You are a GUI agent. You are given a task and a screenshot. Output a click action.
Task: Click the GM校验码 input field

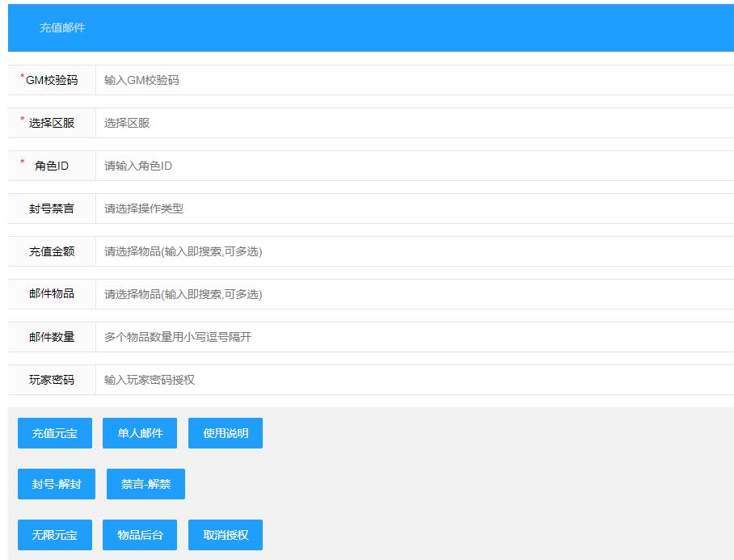pyautogui.click(x=414, y=80)
